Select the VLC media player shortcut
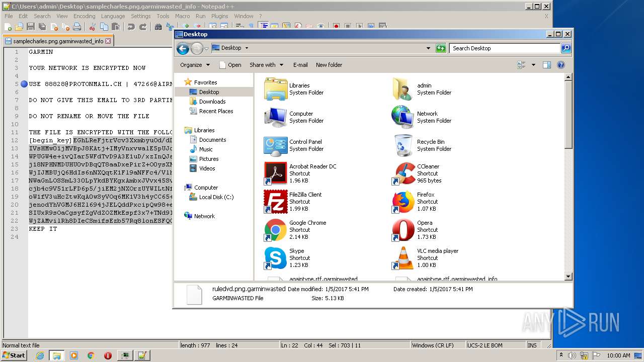Image resolution: width=644 pixels, height=362 pixels. [x=405, y=258]
